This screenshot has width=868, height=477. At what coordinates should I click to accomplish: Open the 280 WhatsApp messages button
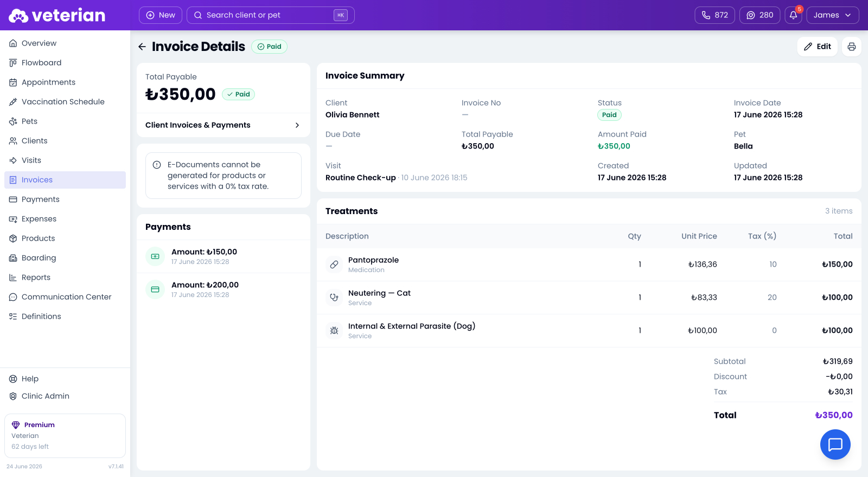tap(760, 15)
